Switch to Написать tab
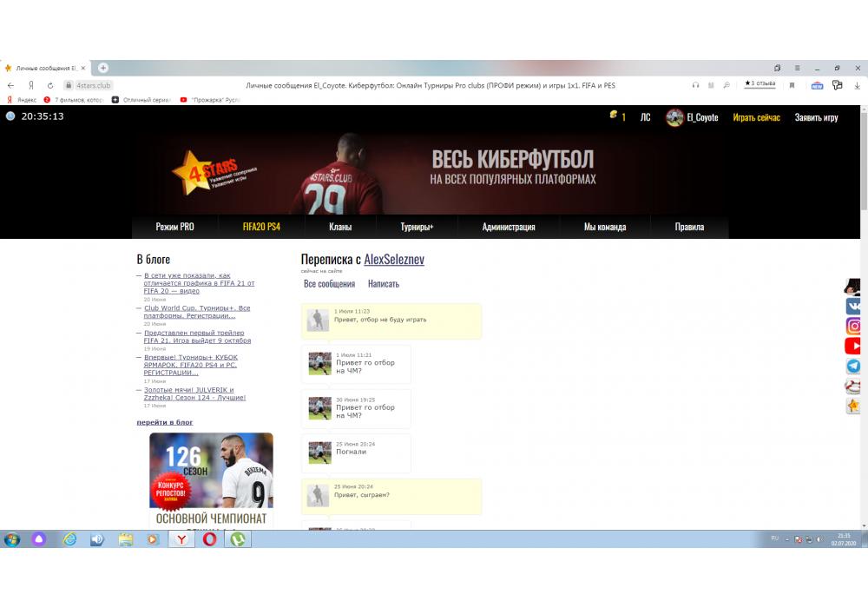The width and height of the screenshot is (868, 608). (x=384, y=283)
